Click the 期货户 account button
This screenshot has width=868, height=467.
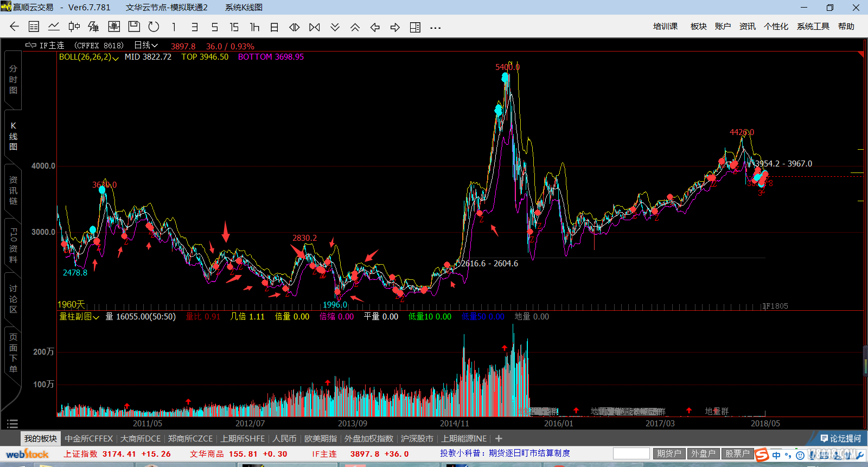[669, 453]
